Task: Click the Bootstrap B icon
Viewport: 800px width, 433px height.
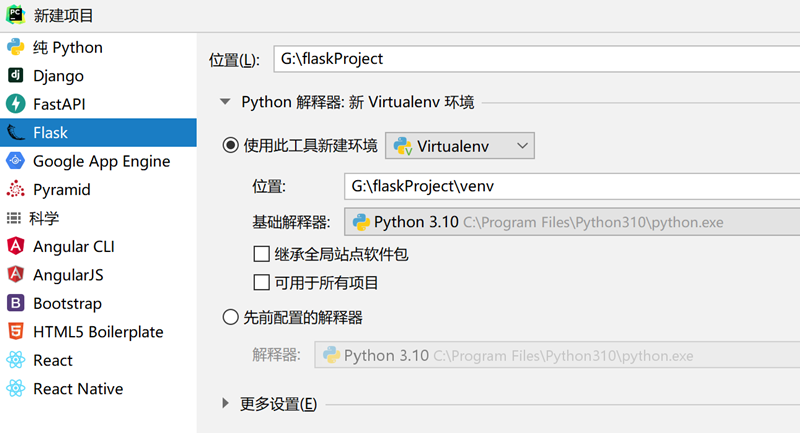Action: 15,303
